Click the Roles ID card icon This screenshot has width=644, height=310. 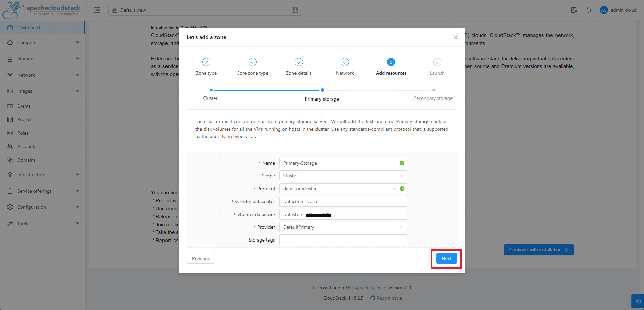click(10, 133)
